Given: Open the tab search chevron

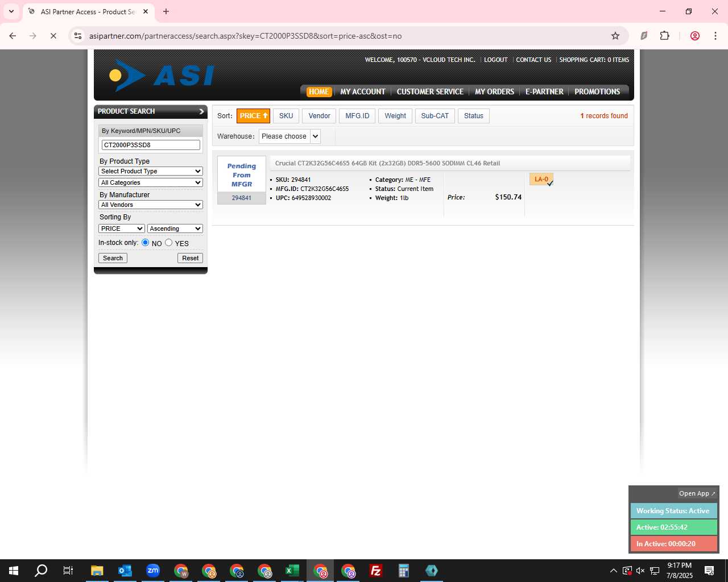Looking at the screenshot, I should [x=11, y=11].
